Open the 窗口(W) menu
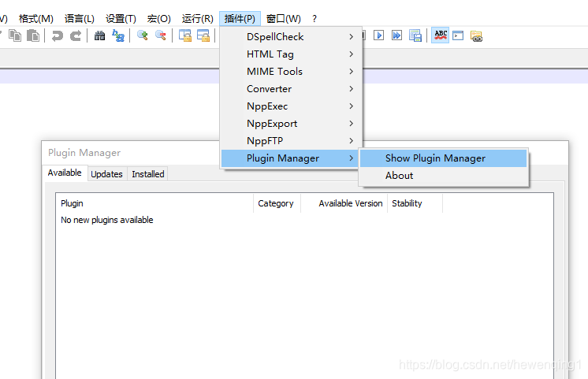 (284, 18)
